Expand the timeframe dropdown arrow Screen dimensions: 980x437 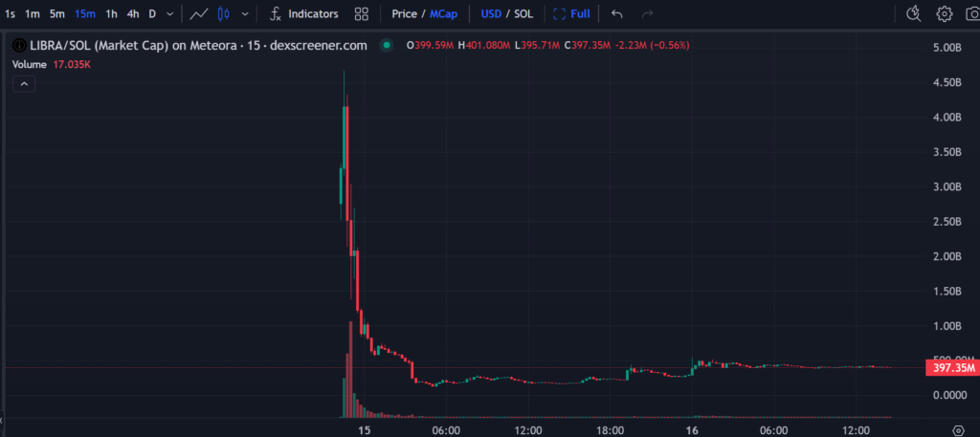170,14
